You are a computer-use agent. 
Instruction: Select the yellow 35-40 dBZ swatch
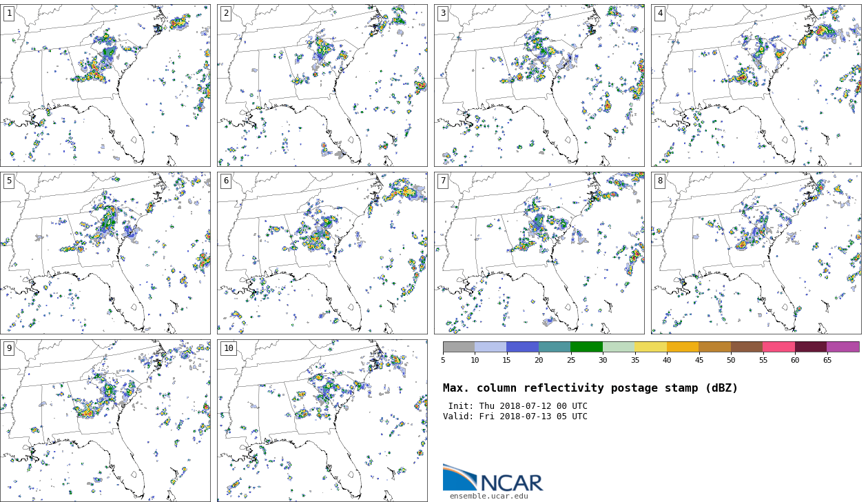(650, 347)
